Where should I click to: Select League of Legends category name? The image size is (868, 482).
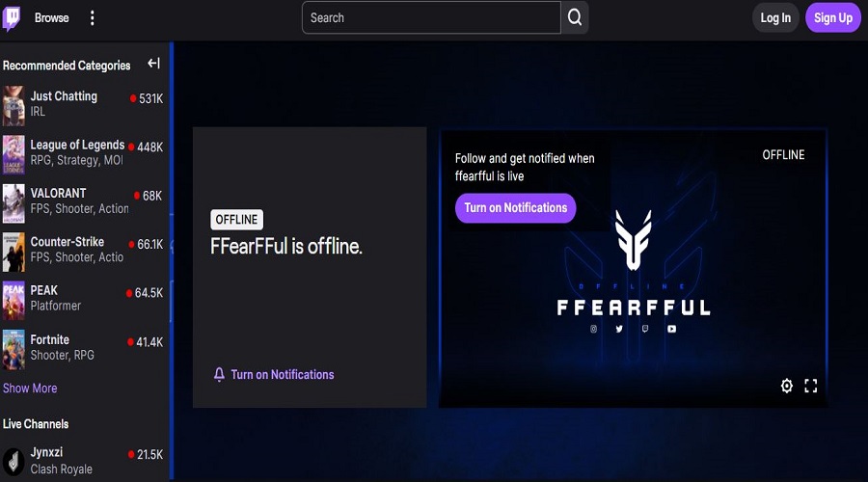pyautogui.click(x=77, y=145)
